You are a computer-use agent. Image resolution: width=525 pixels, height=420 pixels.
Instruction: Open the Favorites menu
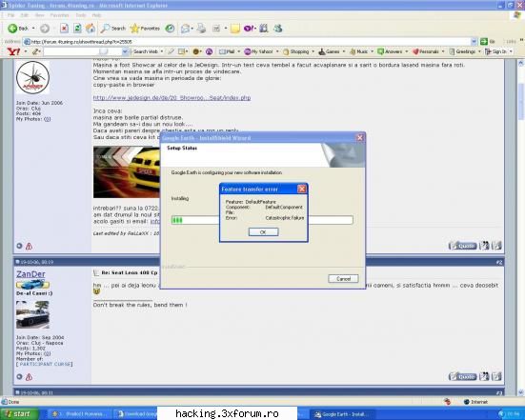tap(59, 15)
